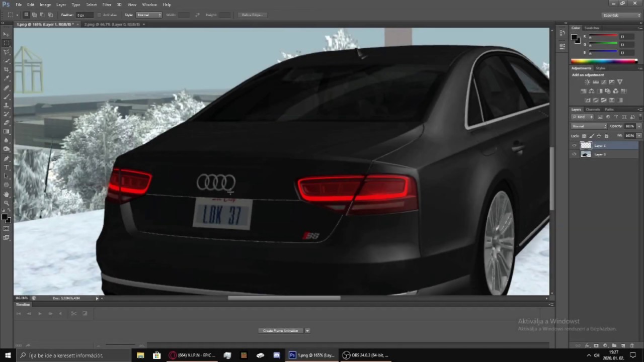
Task: Select the Move tool
Action: pyautogui.click(x=7, y=34)
